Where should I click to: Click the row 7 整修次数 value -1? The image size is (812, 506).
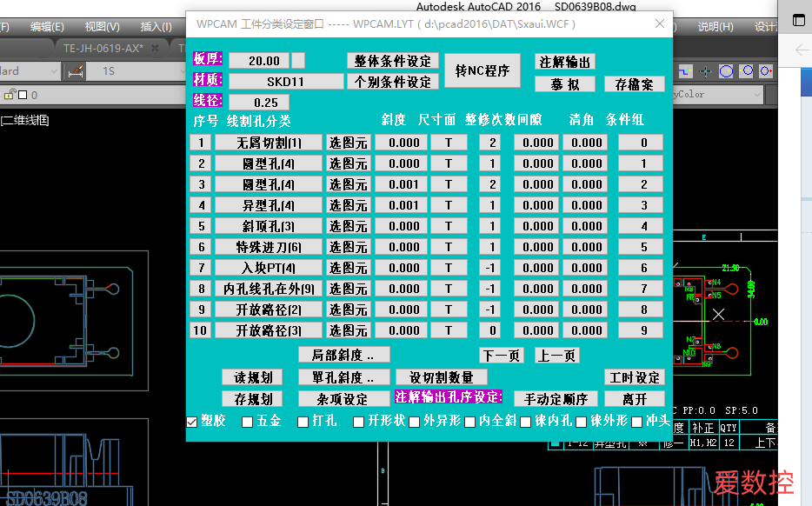489,268
